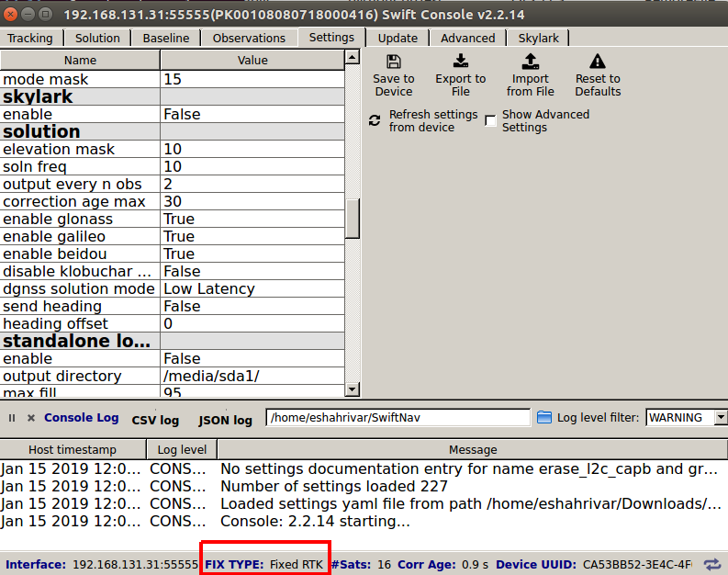The width and height of the screenshot is (728, 575).
Task: Click the Export to File icon
Action: (461, 62)
